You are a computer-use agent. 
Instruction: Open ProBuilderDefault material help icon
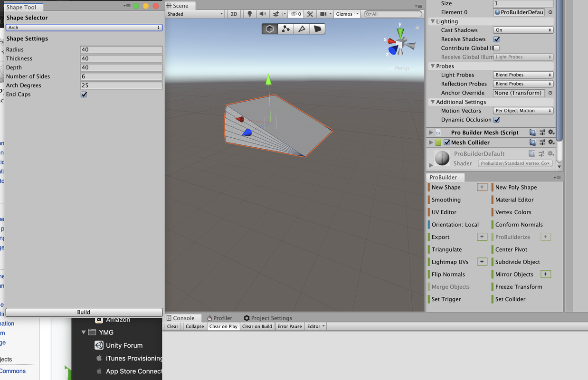532,153
